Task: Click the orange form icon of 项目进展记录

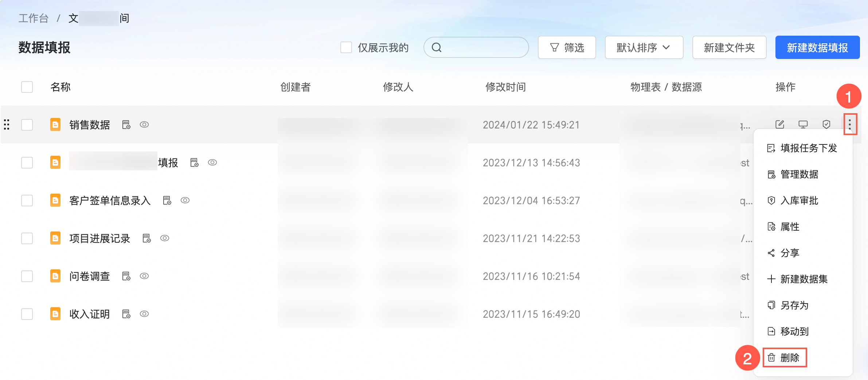Action: (55, 238)
